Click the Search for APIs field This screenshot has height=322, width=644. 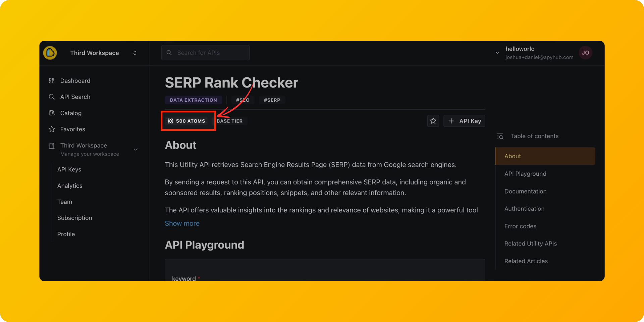(x=205, y=53)
